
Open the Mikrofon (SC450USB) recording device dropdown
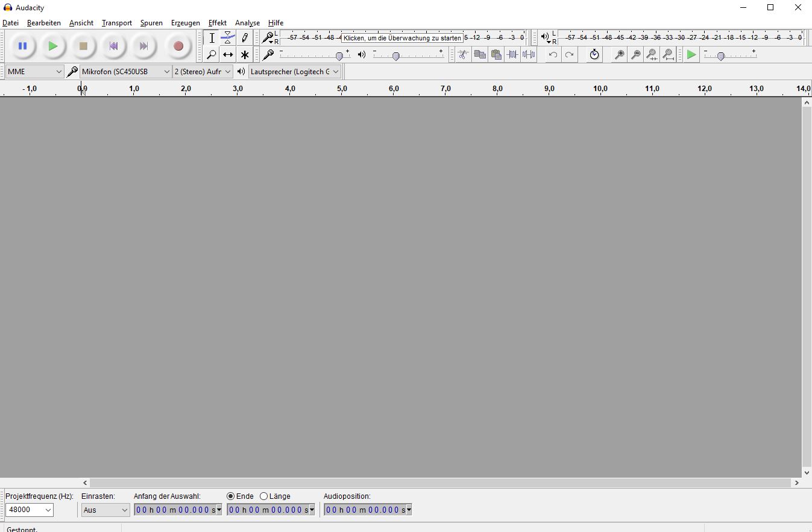click(x=126, y=72)
